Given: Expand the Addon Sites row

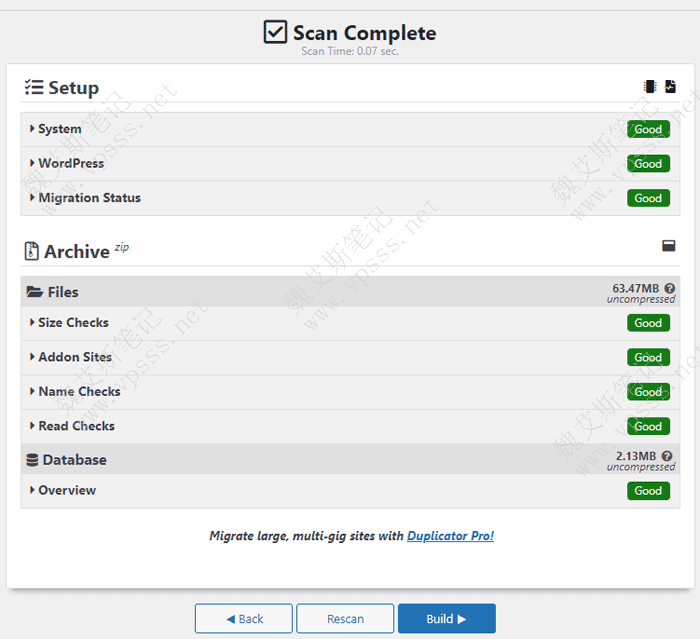Looking at the screenshot, I should (75, 357).
